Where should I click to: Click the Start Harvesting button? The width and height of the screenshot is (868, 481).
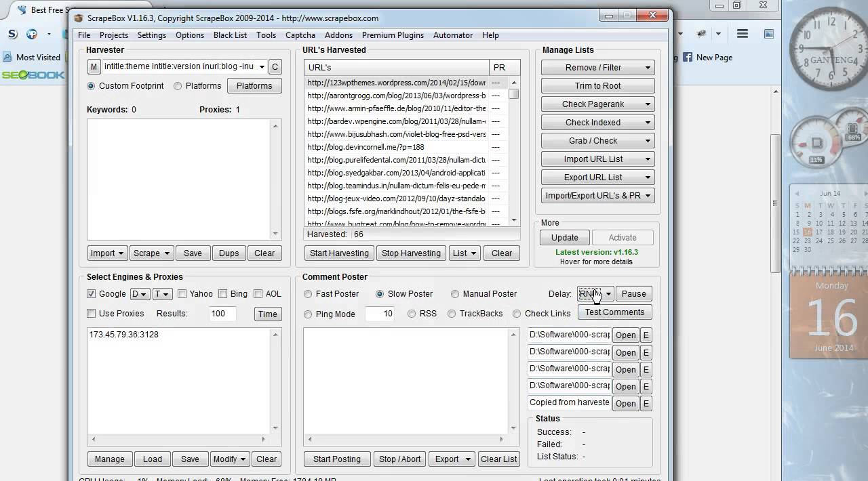pyautogui.click(x=339, y=253)
